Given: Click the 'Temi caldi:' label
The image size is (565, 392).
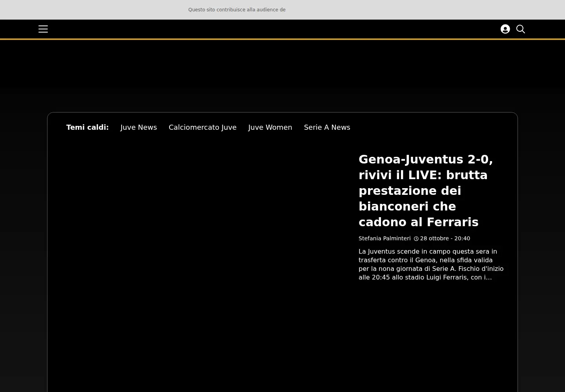Looking at the screenshot, I should point(87,127).
